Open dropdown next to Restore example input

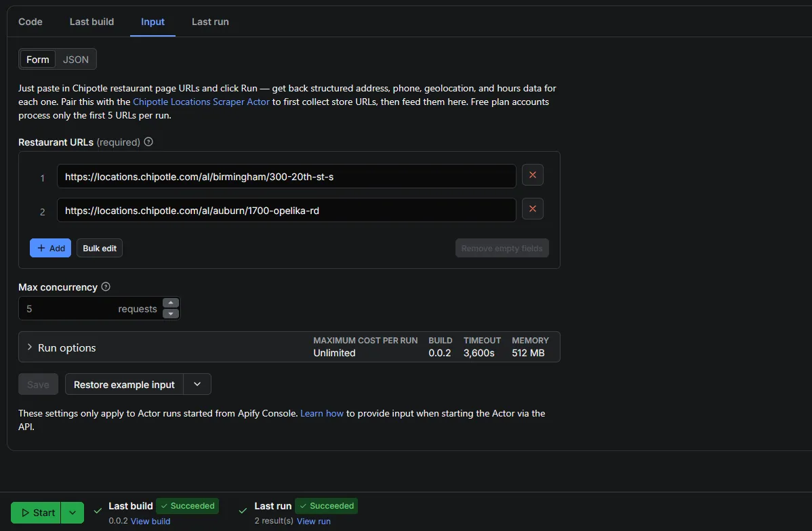pyautogui.click(x=197, y=384)
